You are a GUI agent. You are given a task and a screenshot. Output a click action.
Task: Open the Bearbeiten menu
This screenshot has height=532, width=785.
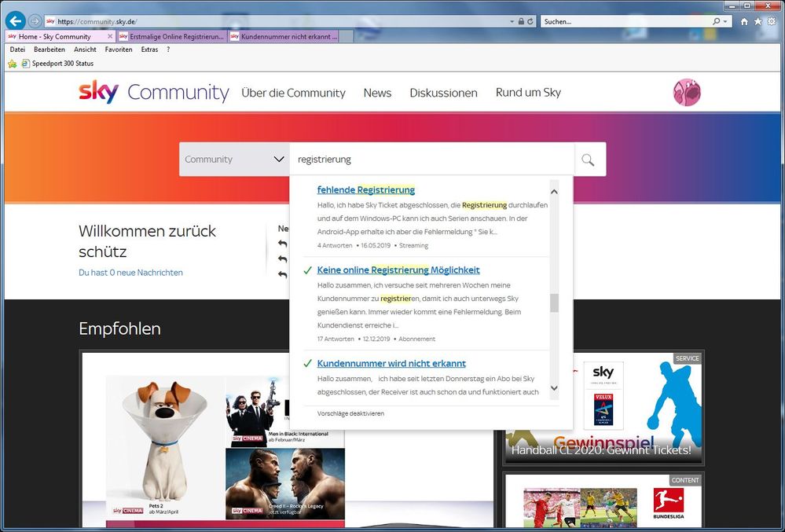click(x=50, y=50)
